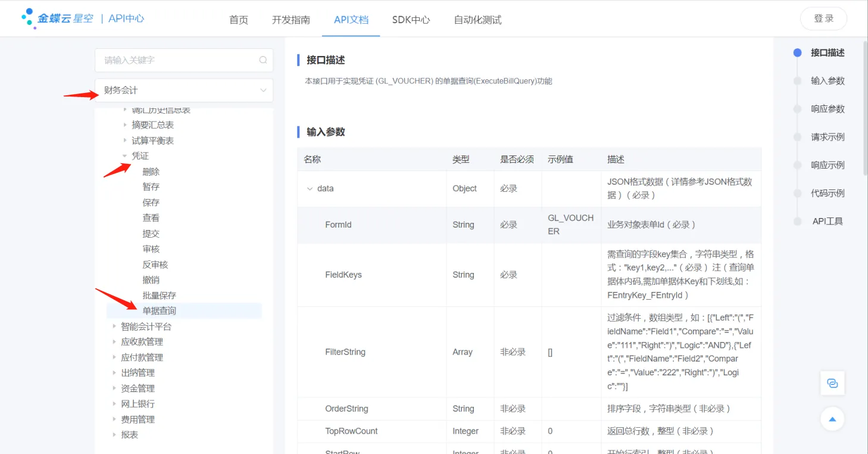Click the OrderString parameter name
The image size is (868, 454).
tap(346, 409)
